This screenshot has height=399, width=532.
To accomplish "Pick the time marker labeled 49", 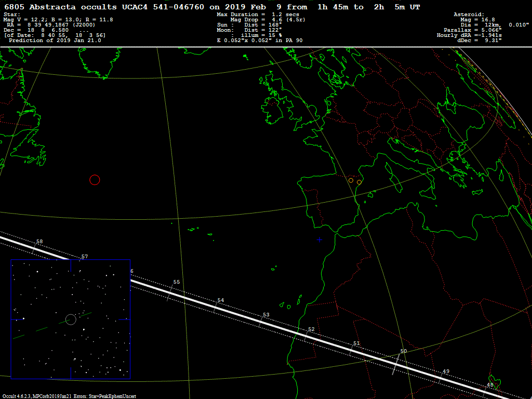I will [x=446, y=372].
